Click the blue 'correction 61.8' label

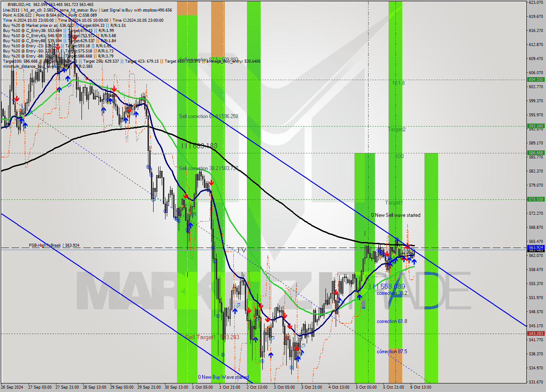[392, 321]
